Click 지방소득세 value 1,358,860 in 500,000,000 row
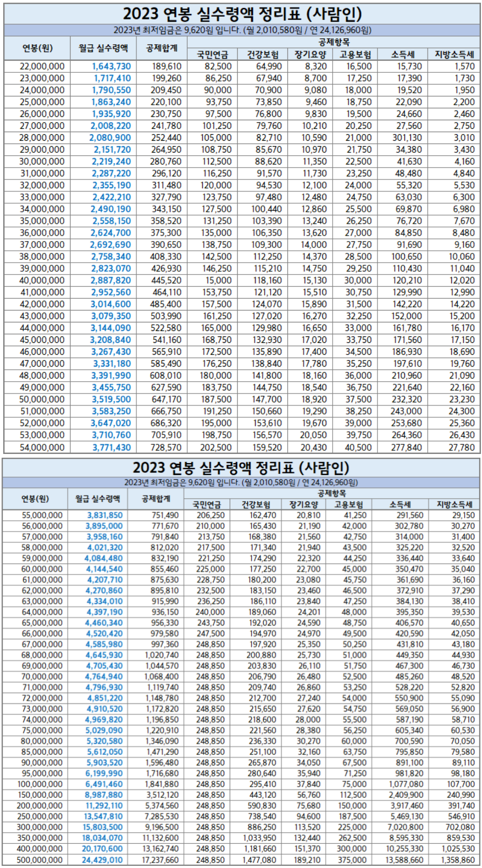 [458, 860]
